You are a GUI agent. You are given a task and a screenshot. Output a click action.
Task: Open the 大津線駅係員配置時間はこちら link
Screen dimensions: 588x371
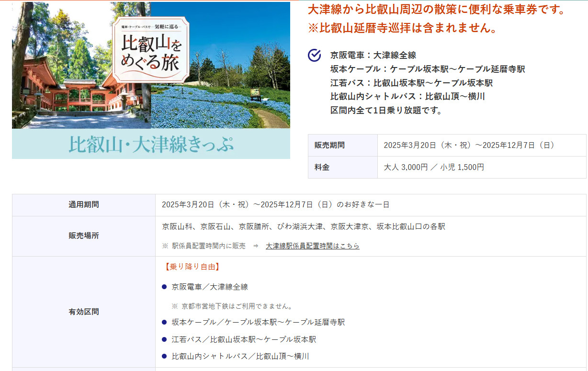pyautogui.click(x=312, y=246)
